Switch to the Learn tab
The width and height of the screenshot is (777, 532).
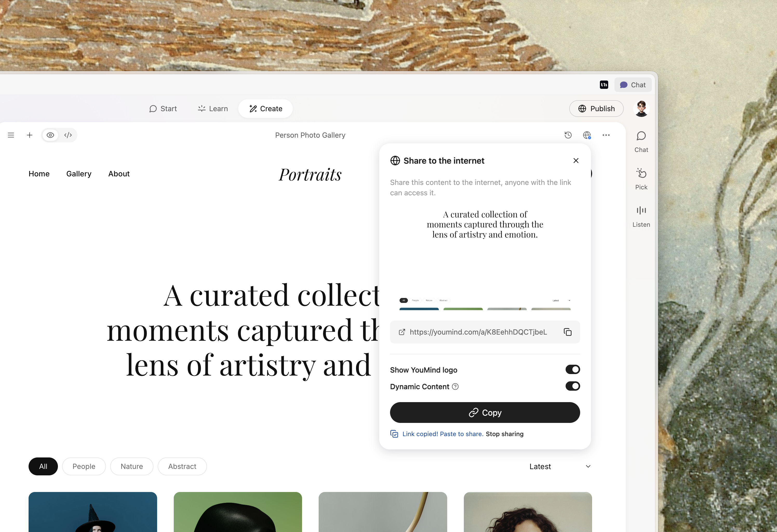click(213, 109)
